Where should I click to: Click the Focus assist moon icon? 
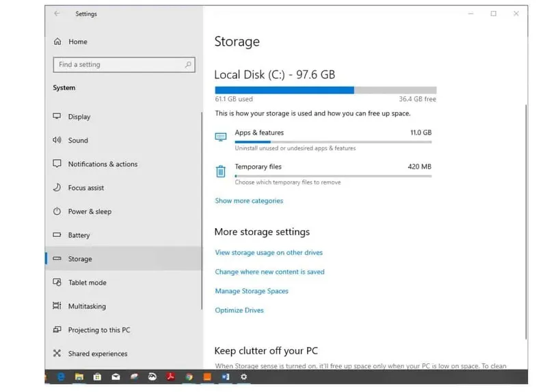click(x=57, y=188)
